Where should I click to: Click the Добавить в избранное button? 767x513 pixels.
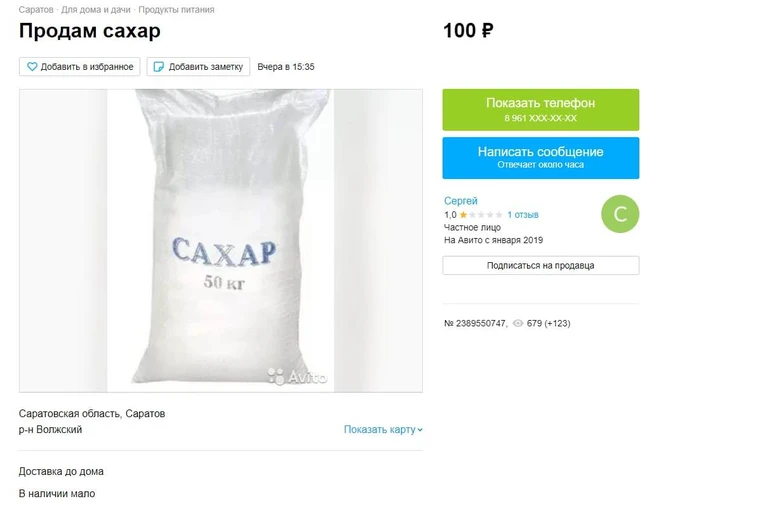point(80,67)
